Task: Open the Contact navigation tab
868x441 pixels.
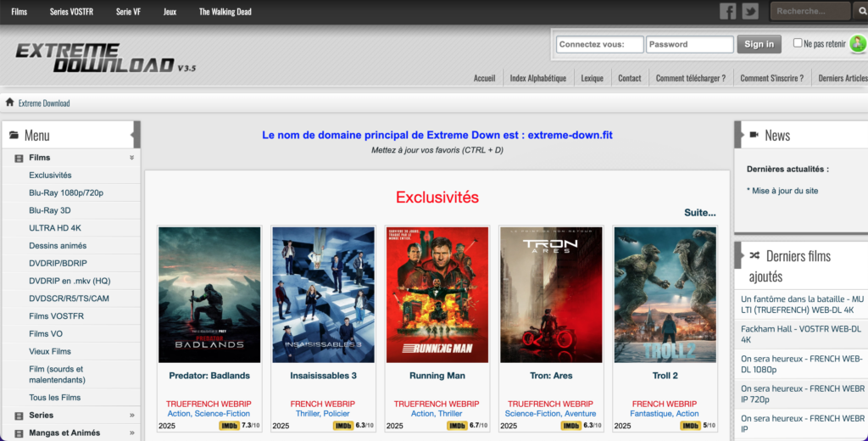Action: coord(630,78)
